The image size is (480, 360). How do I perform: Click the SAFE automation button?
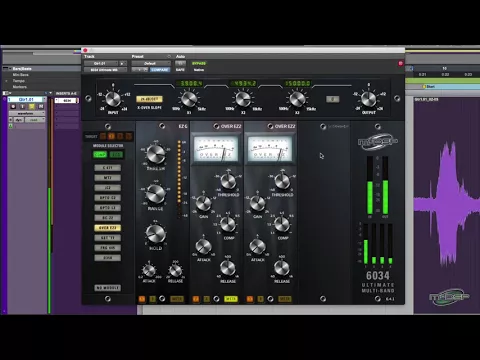coord(180,70)
